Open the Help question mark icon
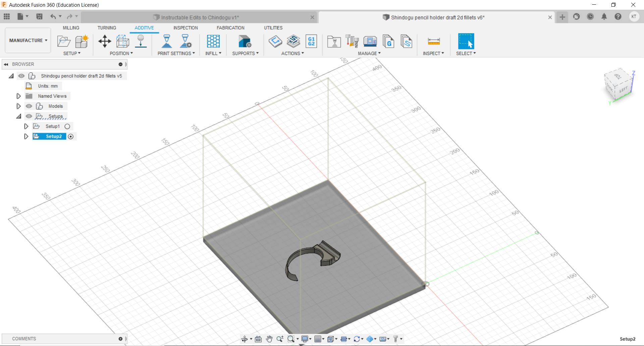The image size is (644, 346). (x=618, y=17)
